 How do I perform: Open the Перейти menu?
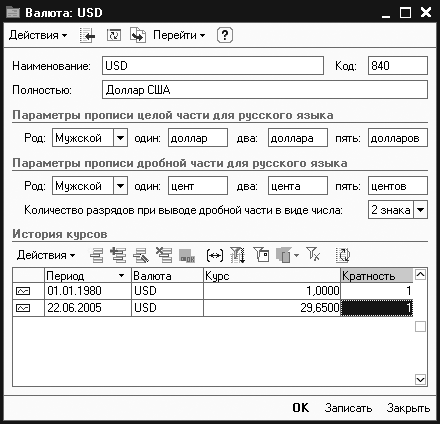[179, 35]
